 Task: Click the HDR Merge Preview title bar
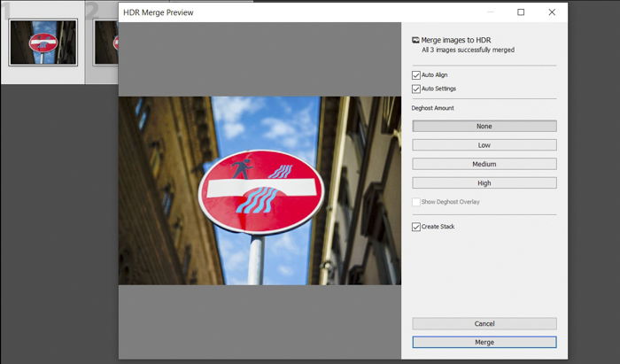coord(300,12)
